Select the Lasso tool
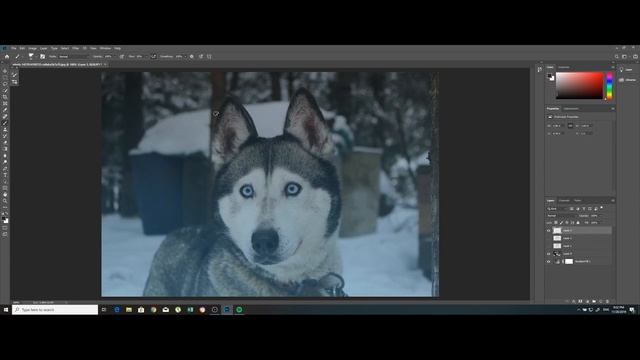640x360 pixels. point(5,84)
